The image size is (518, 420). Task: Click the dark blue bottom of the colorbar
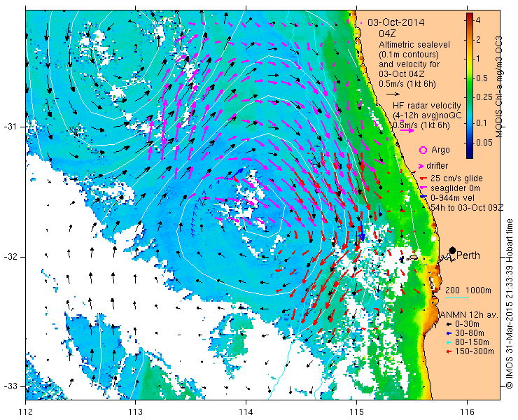470,155
